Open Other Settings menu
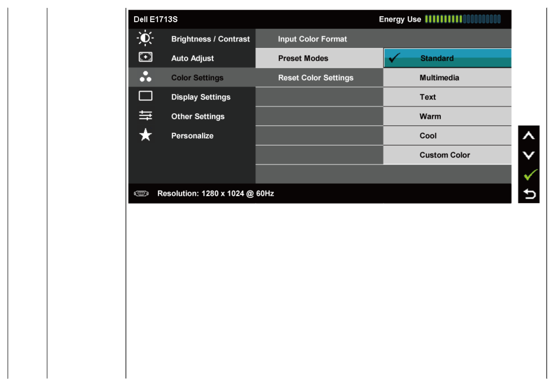The width and height of the screenshot is (555, 392). 192,116
